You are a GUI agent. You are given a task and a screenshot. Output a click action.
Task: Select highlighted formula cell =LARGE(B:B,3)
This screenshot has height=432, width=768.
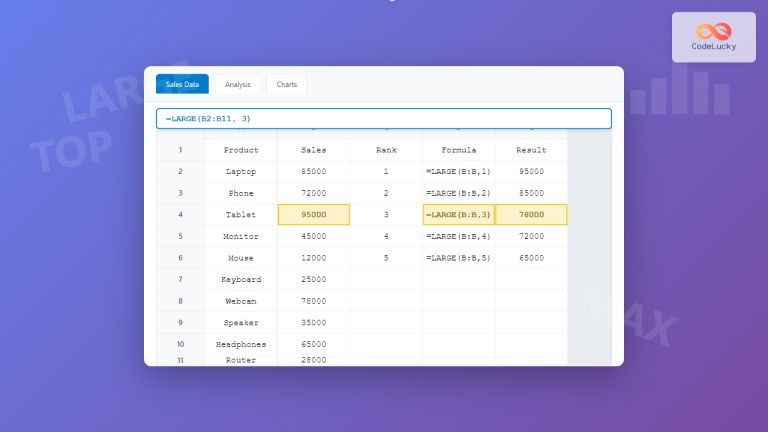tap(458, 215)
